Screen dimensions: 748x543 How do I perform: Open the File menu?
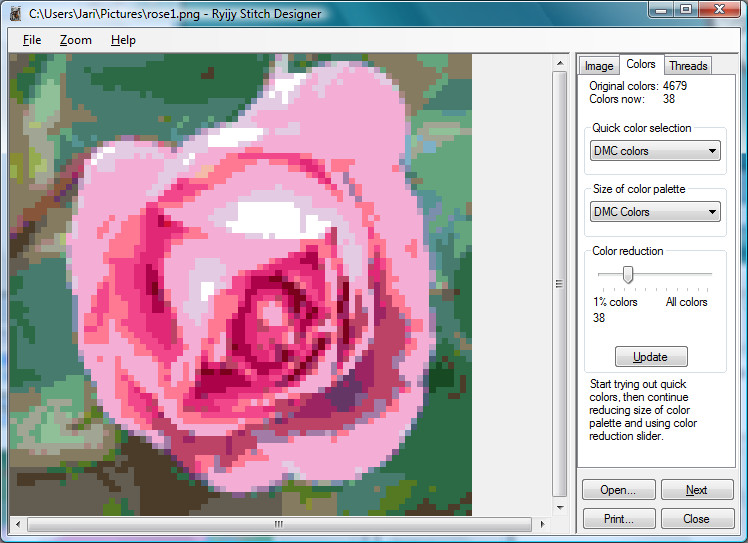pyautogui.click(x=32, y=40)
